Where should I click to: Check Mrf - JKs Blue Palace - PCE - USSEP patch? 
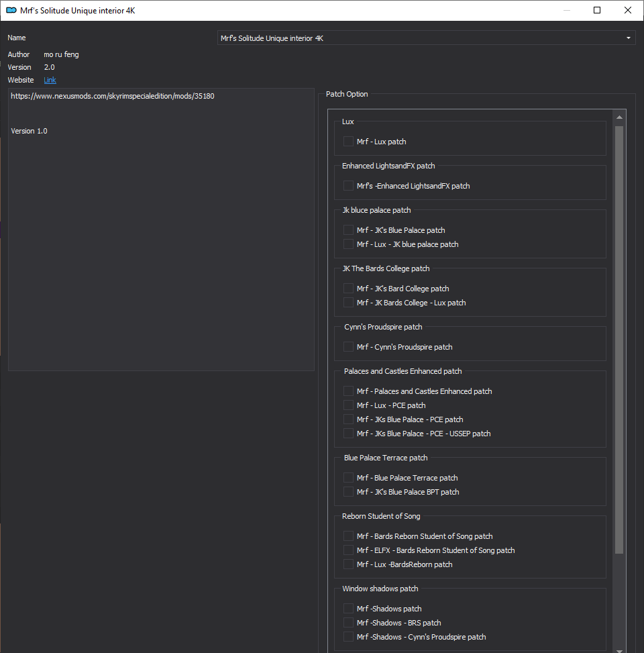348,433
